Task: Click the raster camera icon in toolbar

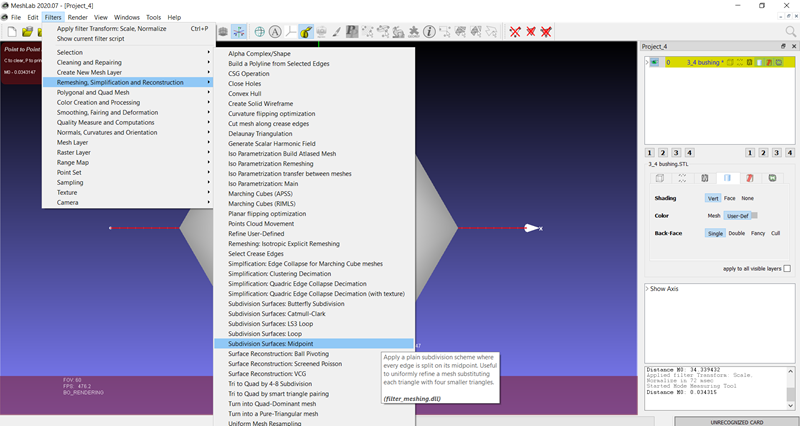Action: (x=321, y=32)
